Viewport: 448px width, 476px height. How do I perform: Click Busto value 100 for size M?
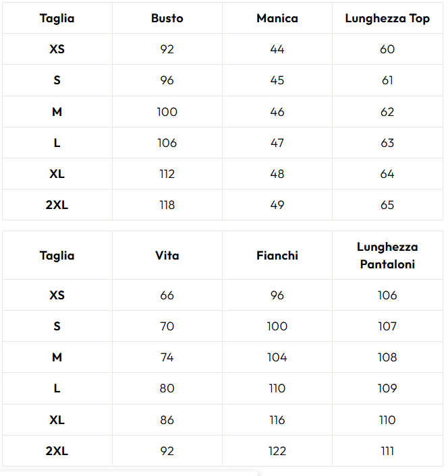point(167,112)
